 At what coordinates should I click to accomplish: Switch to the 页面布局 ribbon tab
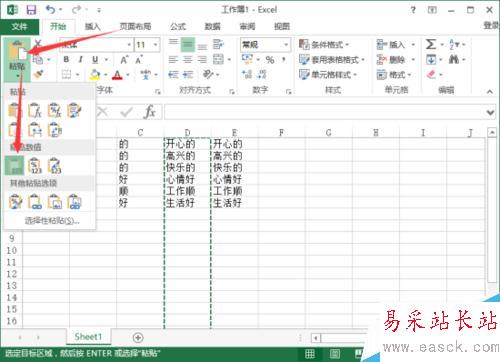click(135, 27)
